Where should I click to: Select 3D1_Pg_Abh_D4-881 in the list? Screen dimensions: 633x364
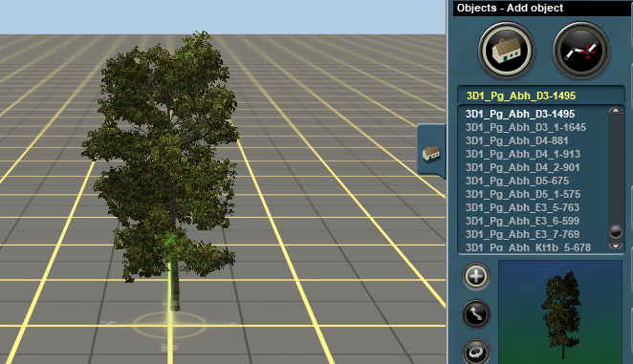[x=516, y=140]
